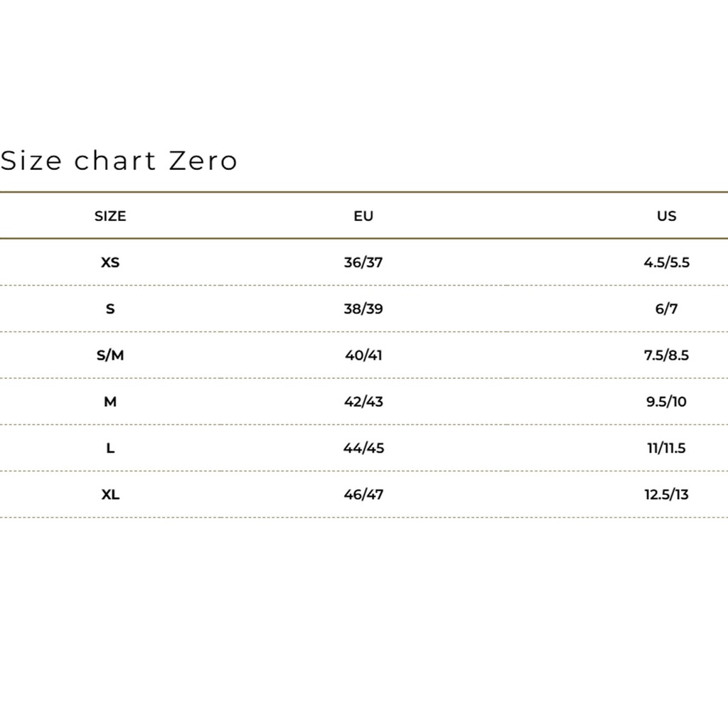The width and height of the screenshot is (728, 728).
Task: Click the EU column header
Action: (x=363, y=216)
